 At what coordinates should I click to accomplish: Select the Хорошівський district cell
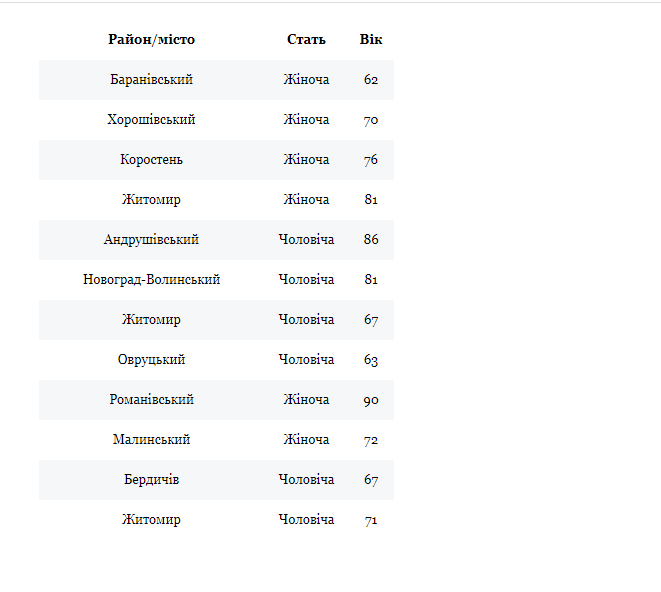tap(152, 120)
